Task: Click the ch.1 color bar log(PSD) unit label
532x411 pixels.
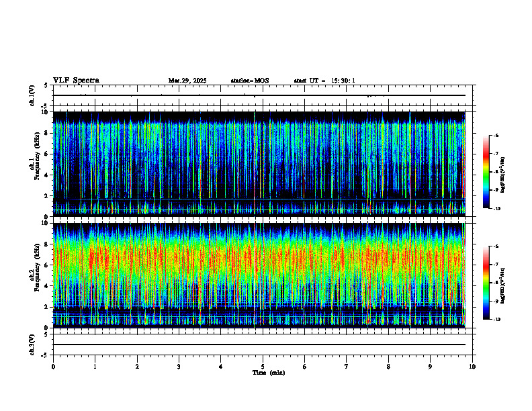Action: pos(503,175)
